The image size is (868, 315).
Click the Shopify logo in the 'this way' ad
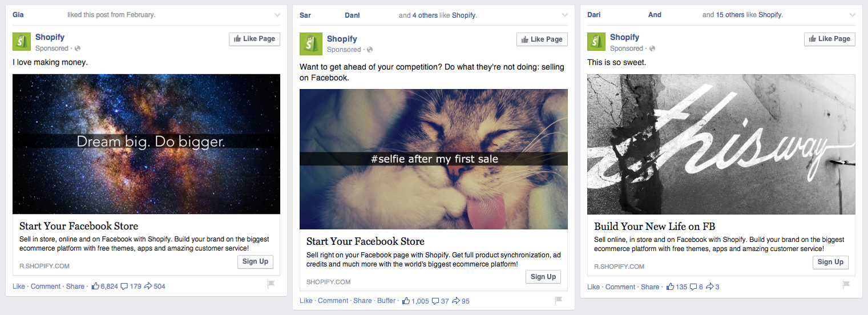(596, 42)
